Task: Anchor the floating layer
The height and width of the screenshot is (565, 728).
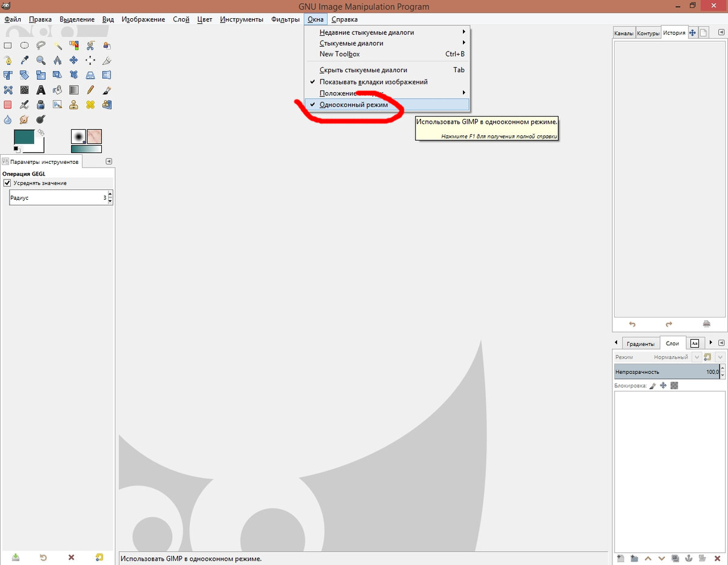Action: pos(688,558)
